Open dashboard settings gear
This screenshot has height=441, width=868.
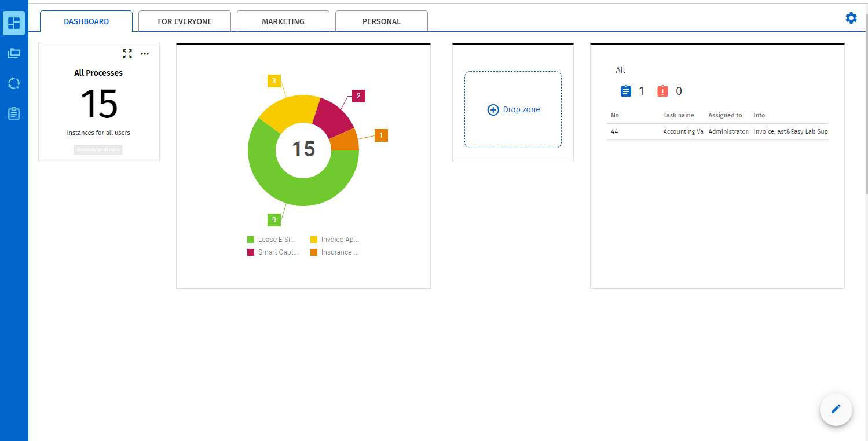[x=851, y=18]
